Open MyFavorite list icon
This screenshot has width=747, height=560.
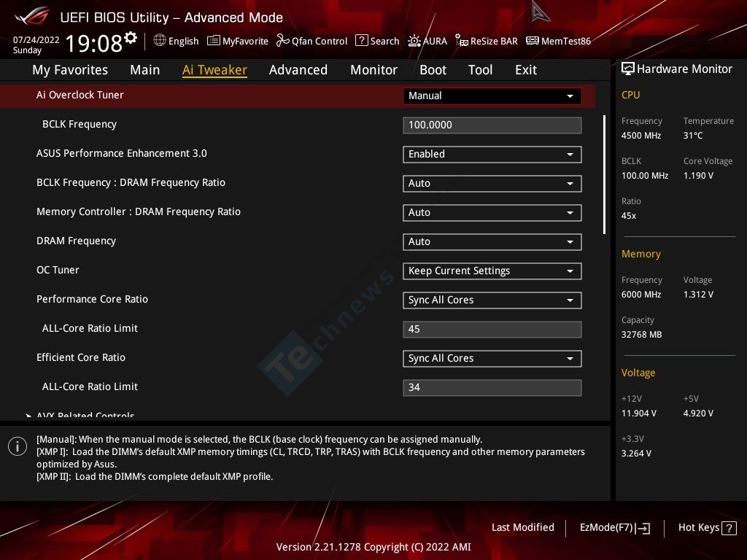214,41
